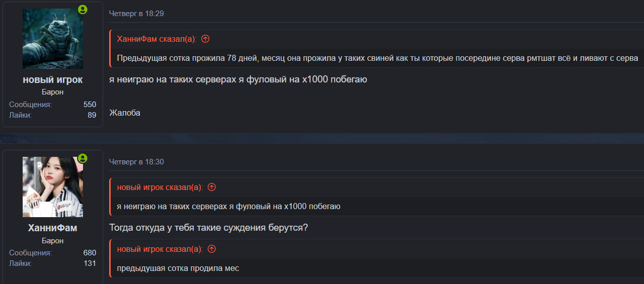Click online status badge on girl avatar
Viewport: 644px width, 284px height.
[83, 158]
